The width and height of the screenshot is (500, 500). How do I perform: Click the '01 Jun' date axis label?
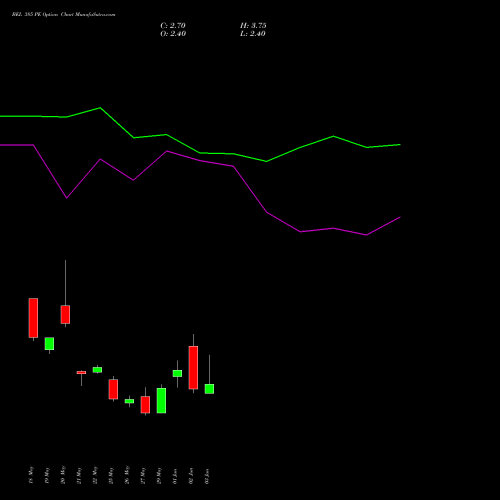pos(175,476)
